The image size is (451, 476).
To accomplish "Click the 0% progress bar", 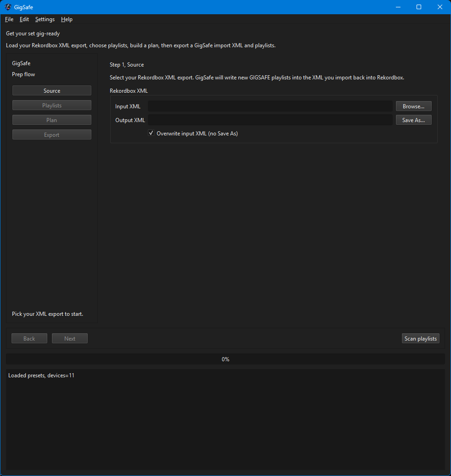I will point(225,359).
